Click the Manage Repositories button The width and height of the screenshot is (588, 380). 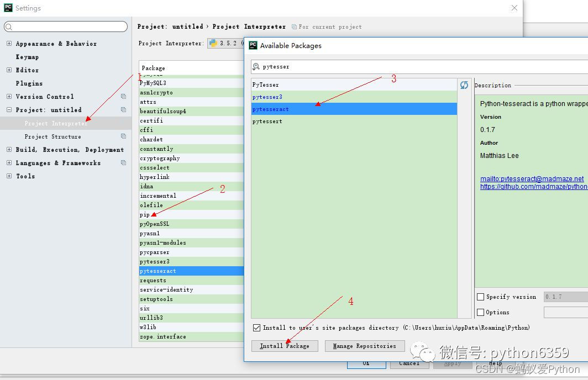click(x=365, y=346)
